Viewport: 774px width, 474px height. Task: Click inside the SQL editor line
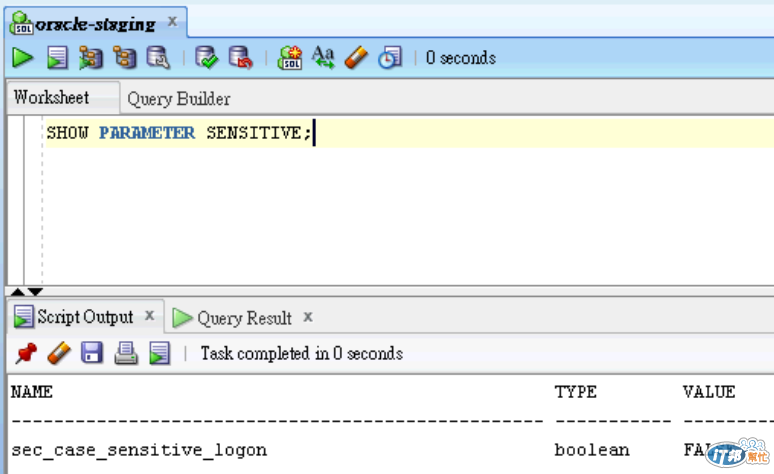409,133
